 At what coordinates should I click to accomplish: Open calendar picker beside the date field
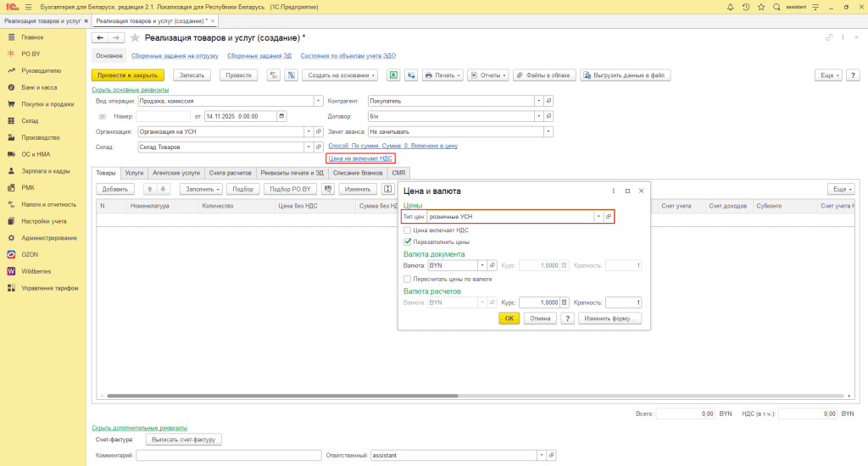281,116
